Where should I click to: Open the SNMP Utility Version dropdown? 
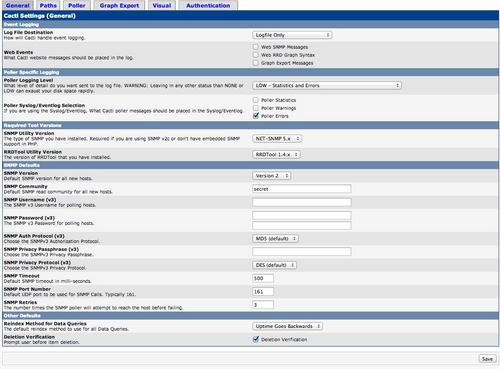277,138
